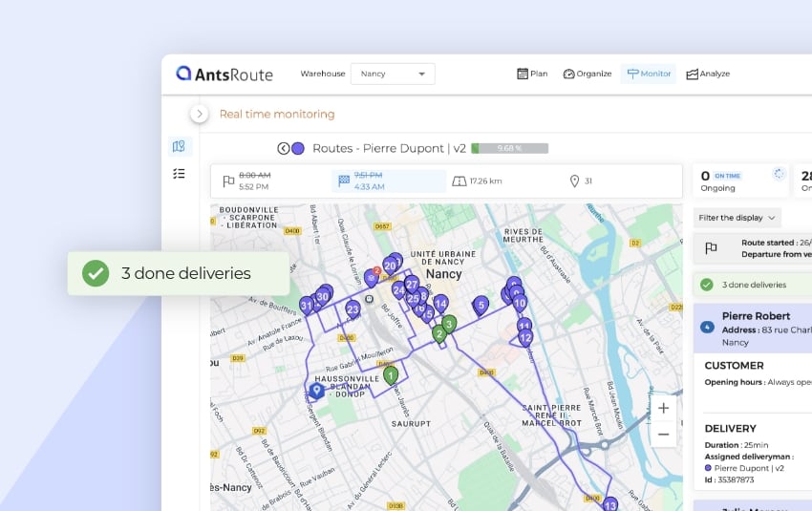812x511 pixels.
Task: Open the Plan tab
Action: [x=532, y=74]
